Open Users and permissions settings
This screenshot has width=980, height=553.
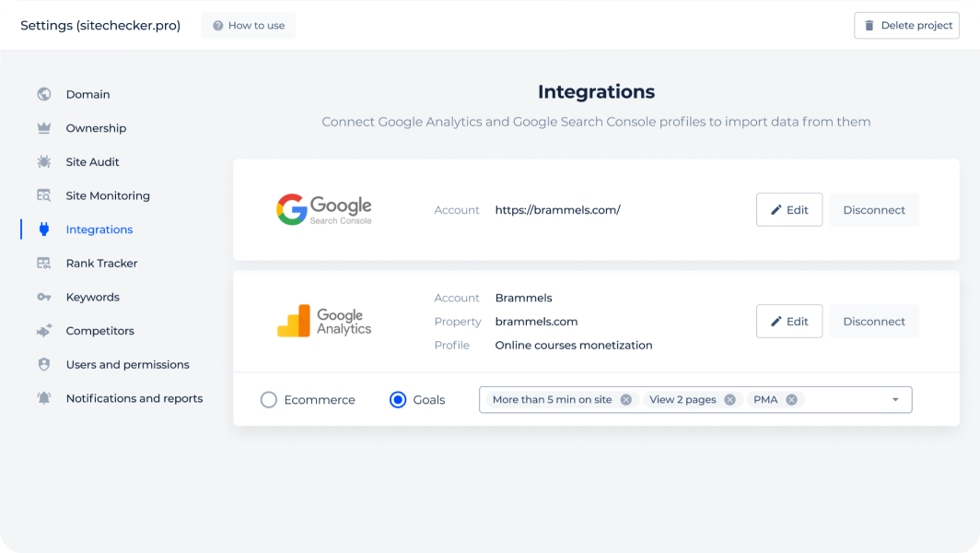coord(127,365)
